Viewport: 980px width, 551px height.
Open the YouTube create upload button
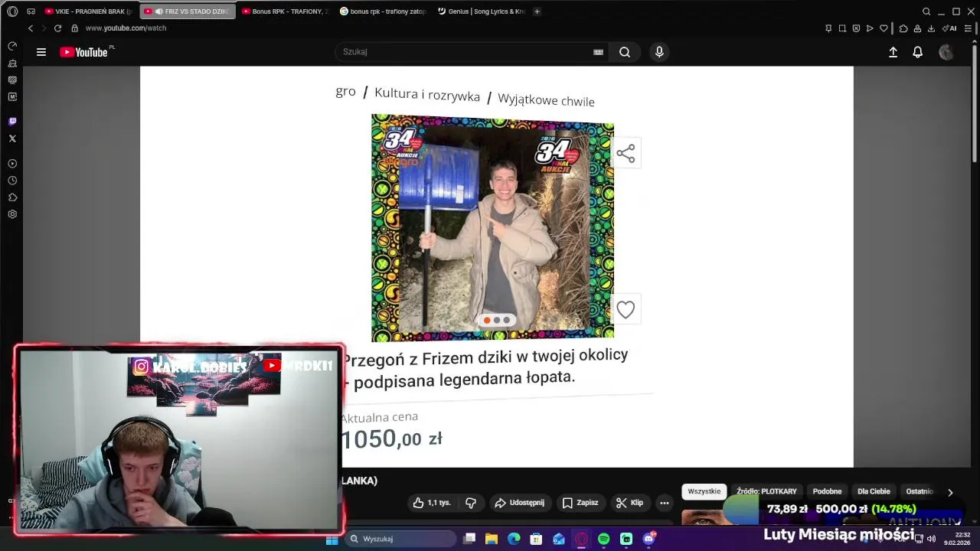click(x=893, y=52)
